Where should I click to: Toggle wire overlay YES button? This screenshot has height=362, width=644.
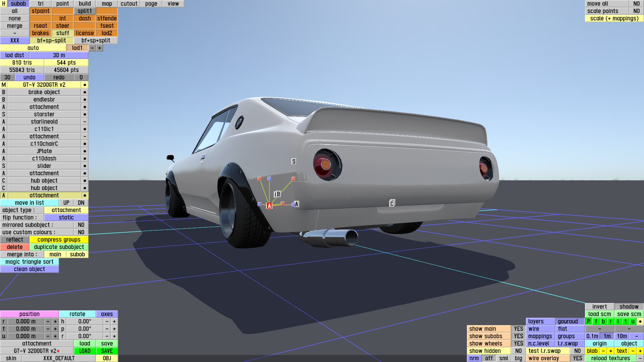click(x=577, y=358)
